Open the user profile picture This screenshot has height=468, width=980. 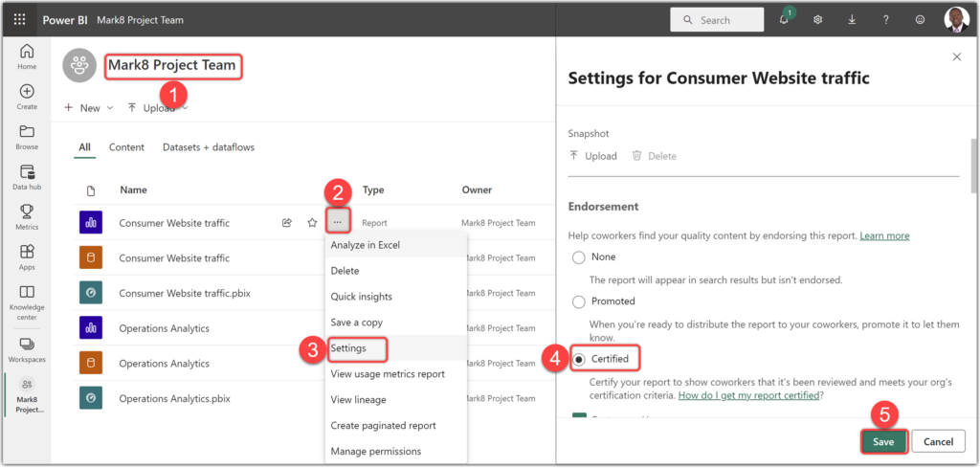[x=956, y=19]
